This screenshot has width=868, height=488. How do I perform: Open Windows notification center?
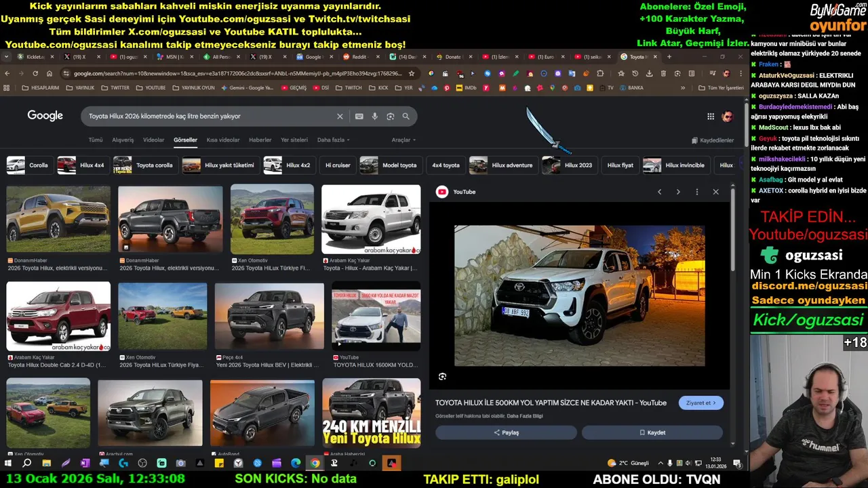point(736,463)
